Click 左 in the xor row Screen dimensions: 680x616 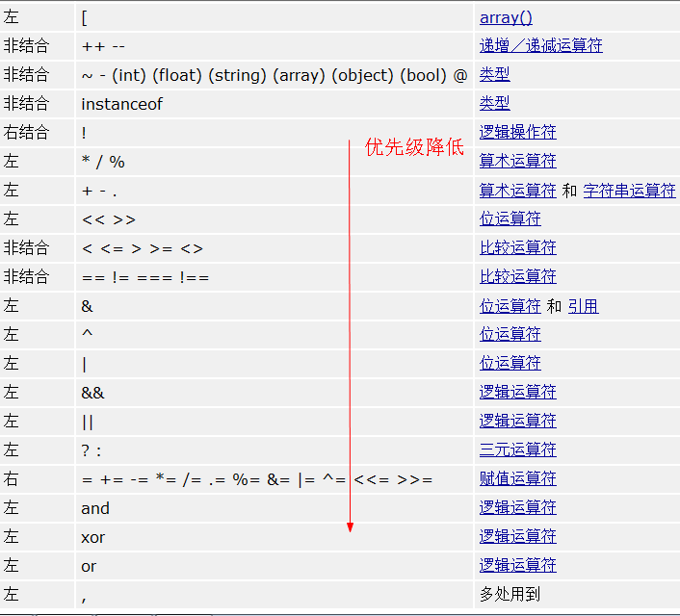(x=11, y=537)
